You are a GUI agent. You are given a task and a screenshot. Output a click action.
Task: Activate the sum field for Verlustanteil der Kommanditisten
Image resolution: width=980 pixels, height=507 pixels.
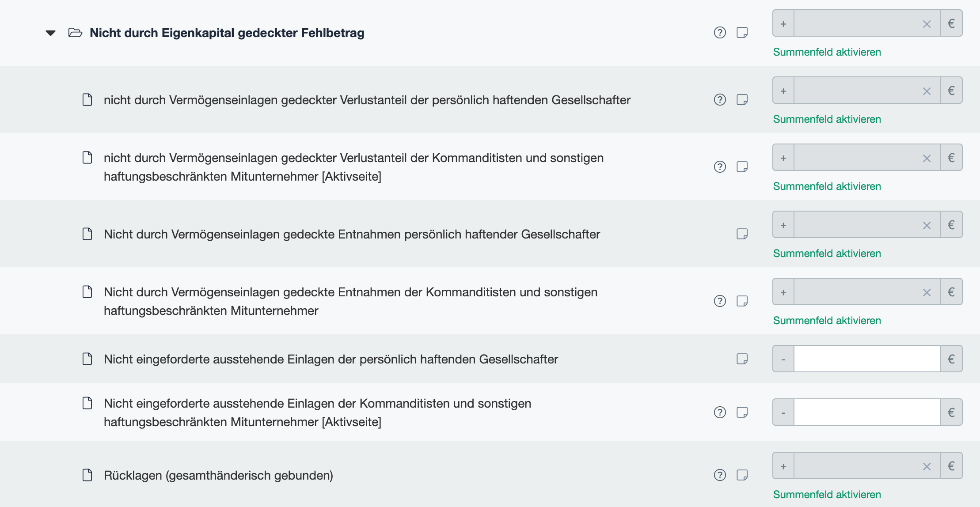pos(827,186)
